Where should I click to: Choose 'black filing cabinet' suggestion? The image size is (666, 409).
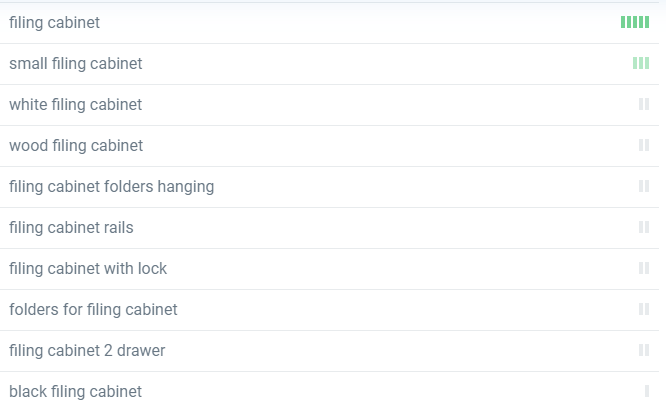(x=76, y=391)
